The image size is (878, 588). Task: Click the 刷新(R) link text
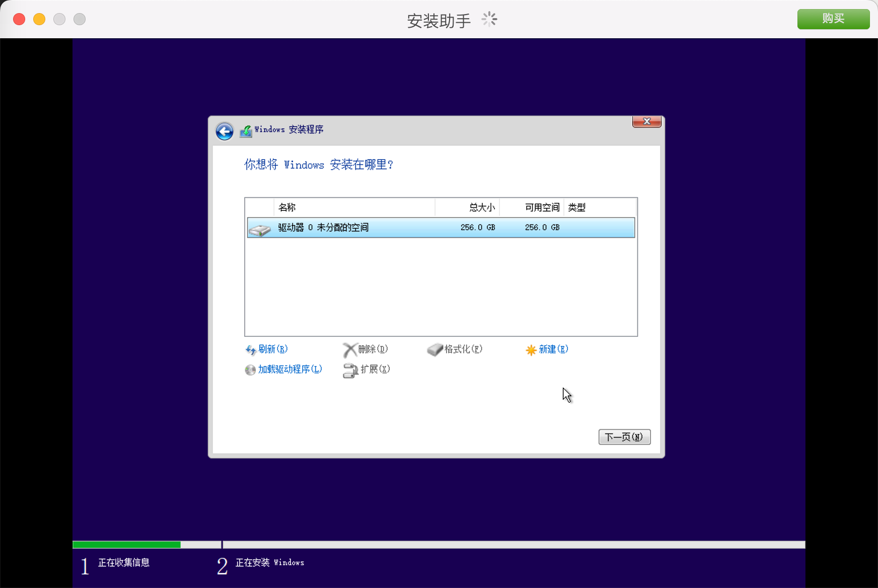pos(273,349)
